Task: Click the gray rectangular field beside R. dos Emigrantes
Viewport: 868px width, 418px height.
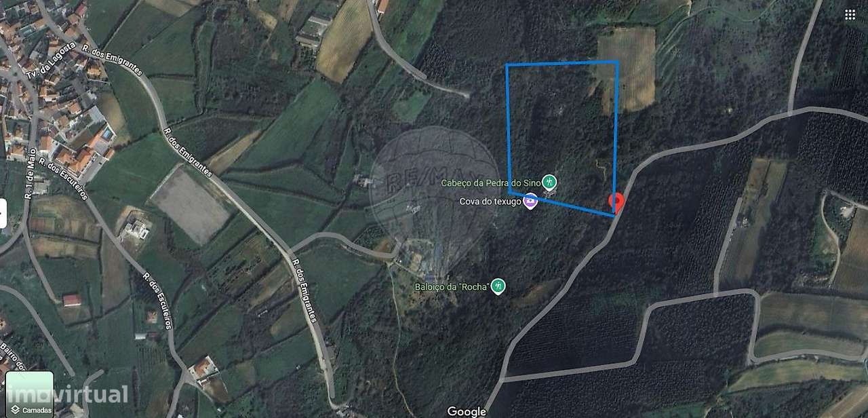Action: pos(190,204)
